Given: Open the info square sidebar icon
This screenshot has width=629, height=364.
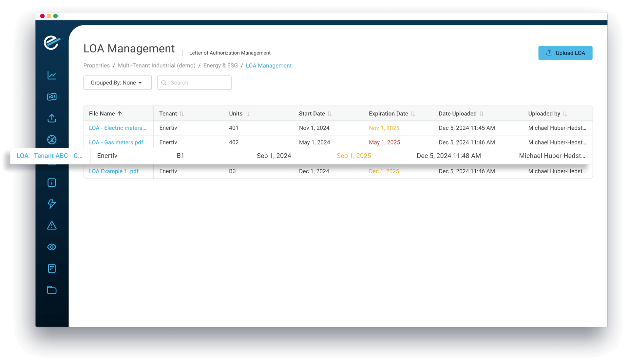Looking at the screenshot, I should [52, 182].
